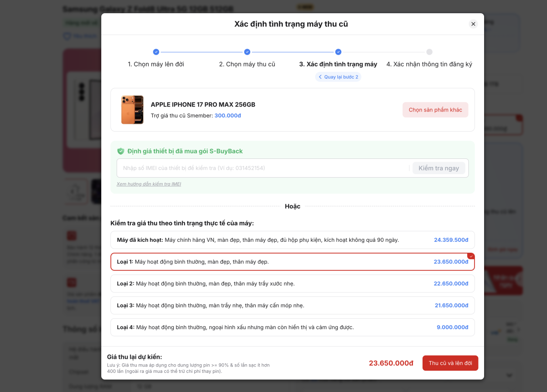Click 'Chọn sản phẩm khác' button
547x392 pixels.
click(x=435, y=110)
